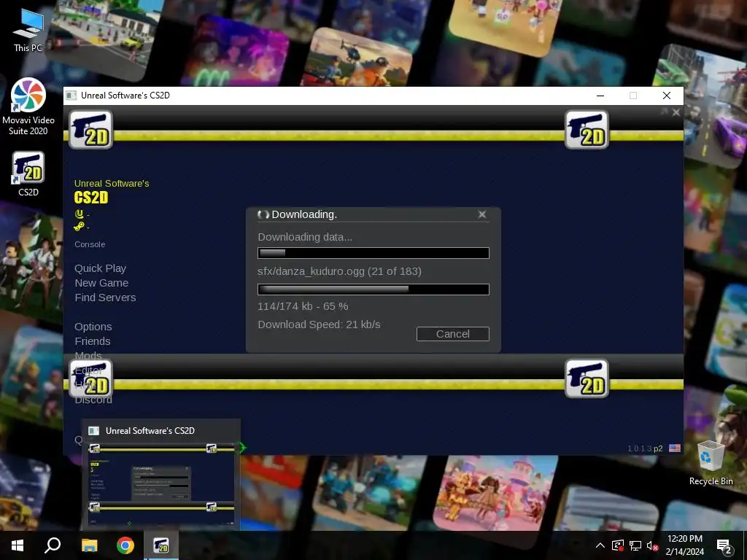Click the security warning tray icon
The height and width of the screenshot is (560, 747).
click(618, 545)
